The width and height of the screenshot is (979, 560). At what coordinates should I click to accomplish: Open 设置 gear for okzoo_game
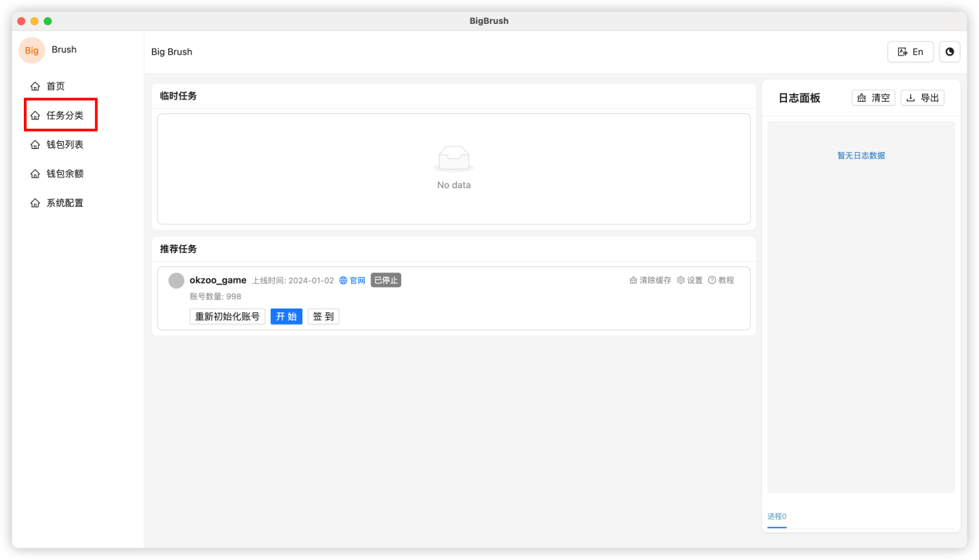pyautogui.click(x=690, y=281)
